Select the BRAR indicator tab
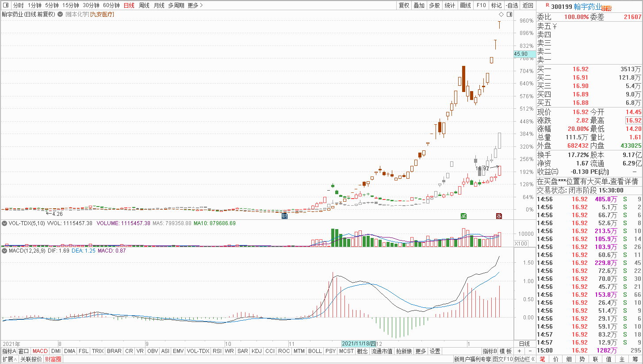The width and height of the screenshot is (643, 364). tap(114, 351)
